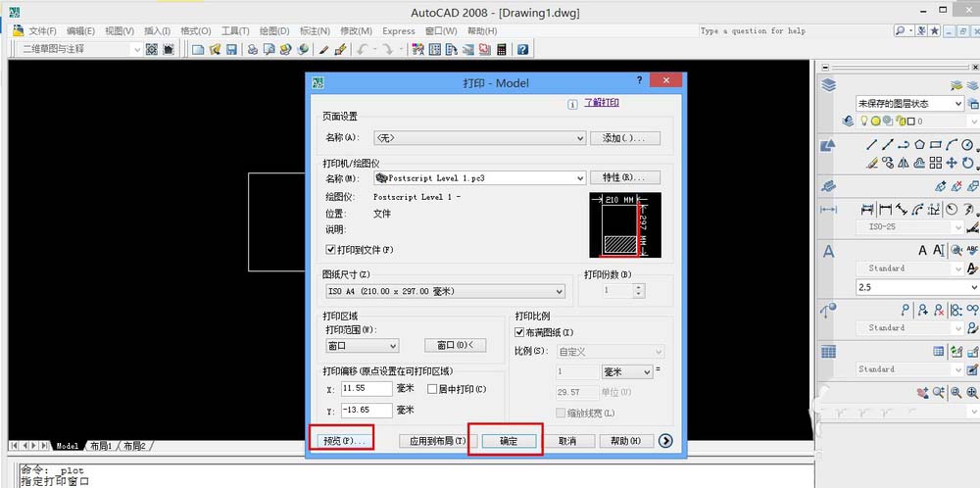
Task: Expand more options arrow in plot dialog
Action: coord(665,441)
